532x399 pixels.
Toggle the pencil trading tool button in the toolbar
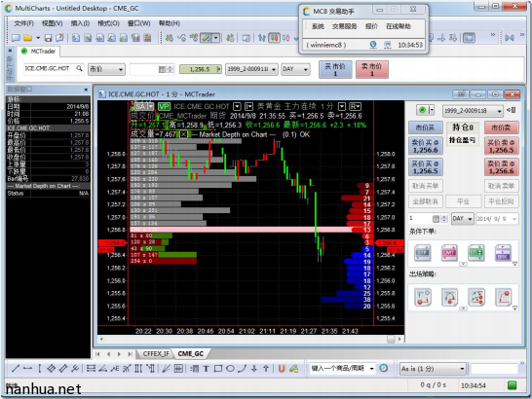[x=206, y=38]
